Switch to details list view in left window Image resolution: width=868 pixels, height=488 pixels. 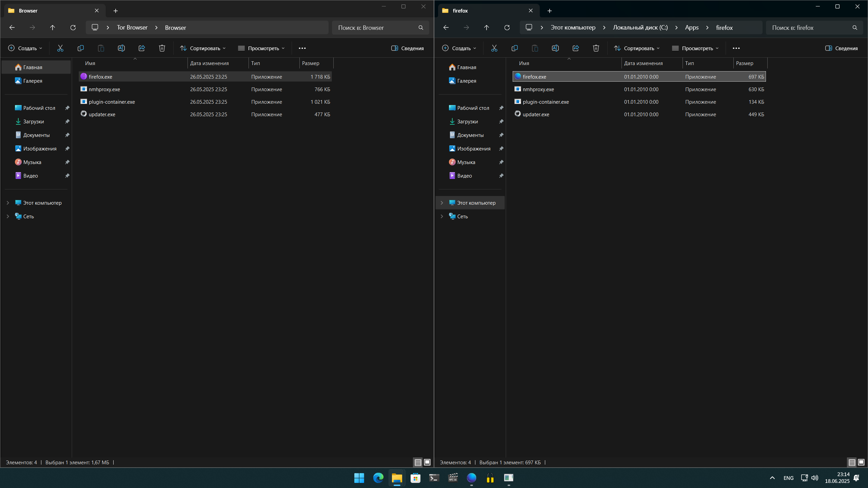point(418,462)
